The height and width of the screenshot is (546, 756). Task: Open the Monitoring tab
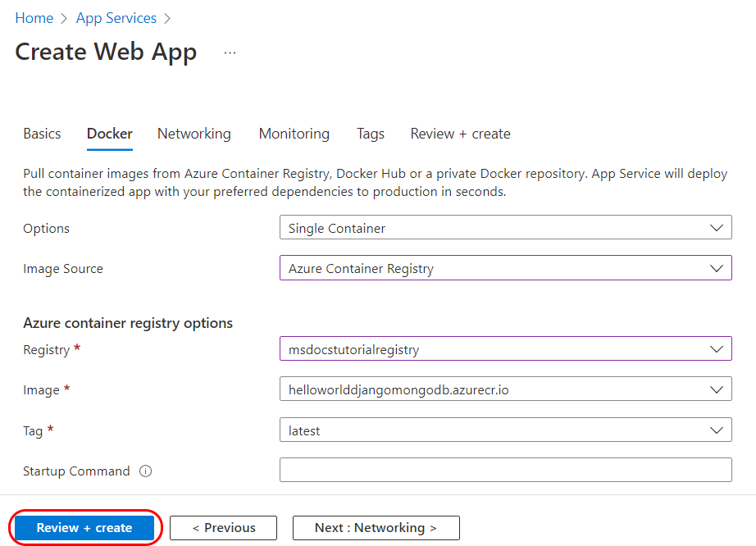[294, 133]
